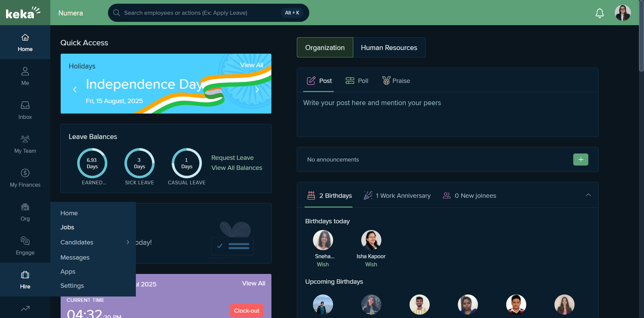Open the user profile avatar menu
The image size is (644, 318).
pos(623,13)
